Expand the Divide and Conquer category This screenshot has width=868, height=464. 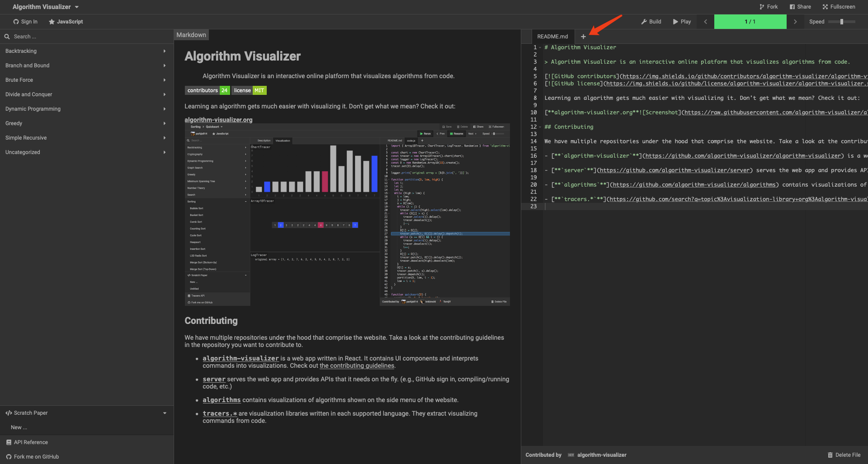[x=86, y=94]
